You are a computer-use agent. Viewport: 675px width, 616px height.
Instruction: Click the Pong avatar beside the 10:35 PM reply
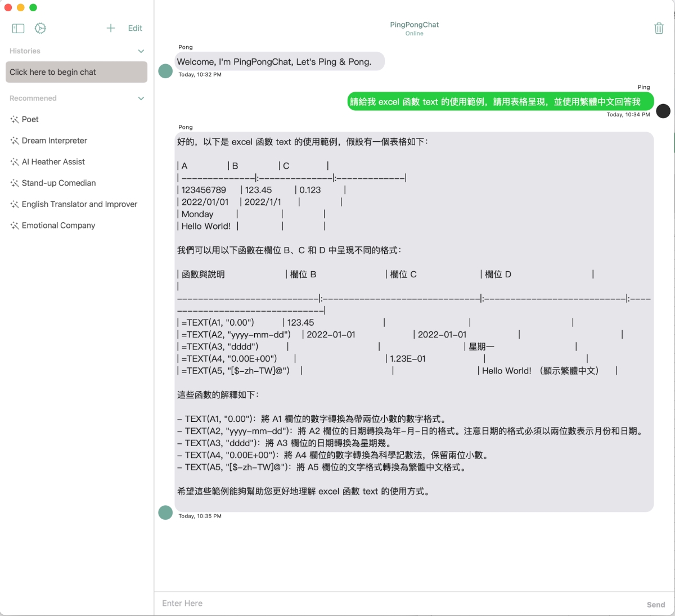pos(165,512)
